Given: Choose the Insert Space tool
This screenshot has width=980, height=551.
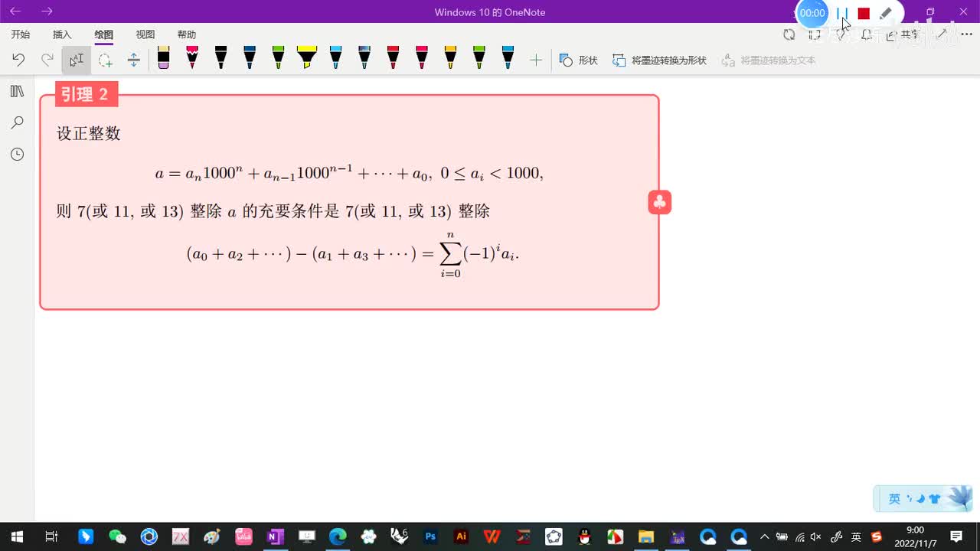Looking at the screenshot, I should click(133, 60).
